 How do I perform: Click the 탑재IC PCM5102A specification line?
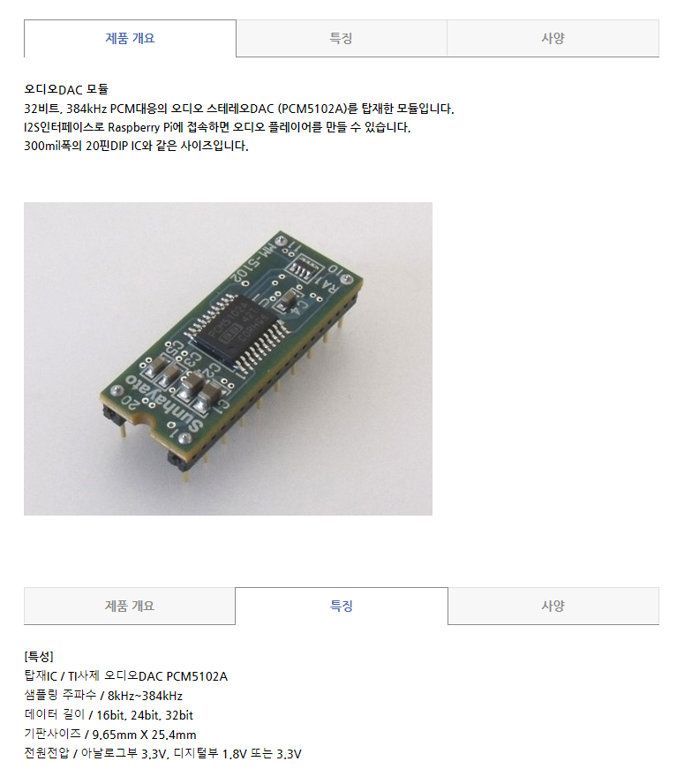(126, 676)
